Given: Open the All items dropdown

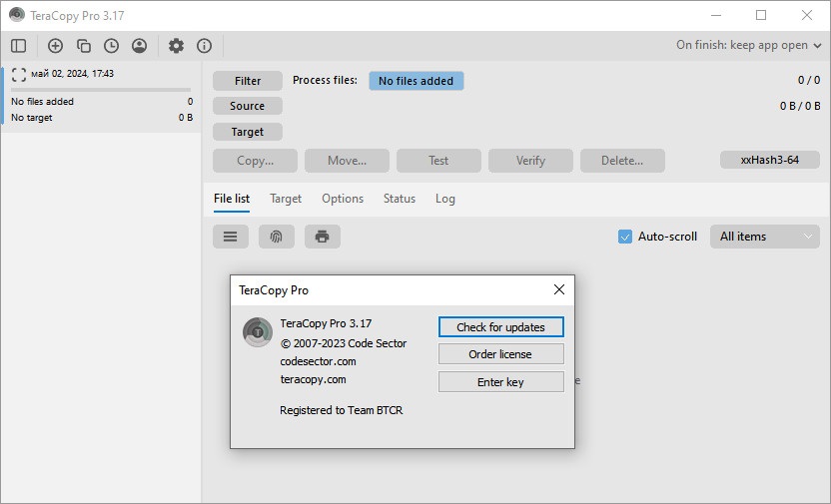Looking at the screenshot, I should [765, 237].
